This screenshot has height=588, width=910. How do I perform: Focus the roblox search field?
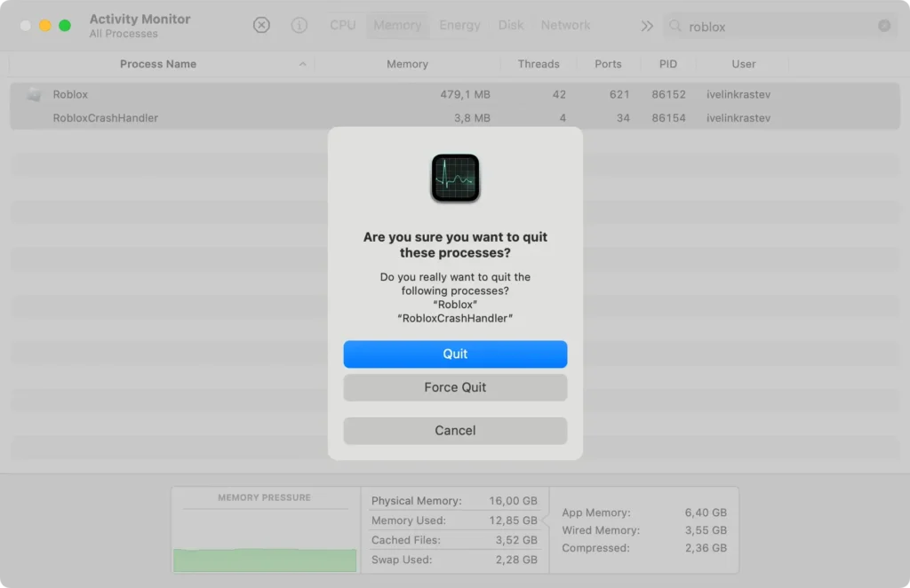[x=780, y=26]
